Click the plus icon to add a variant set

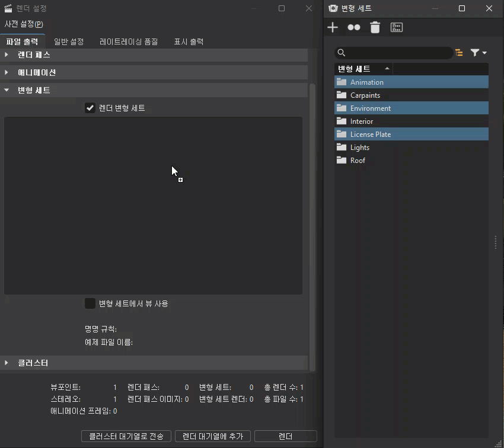[x=333, y=27]
